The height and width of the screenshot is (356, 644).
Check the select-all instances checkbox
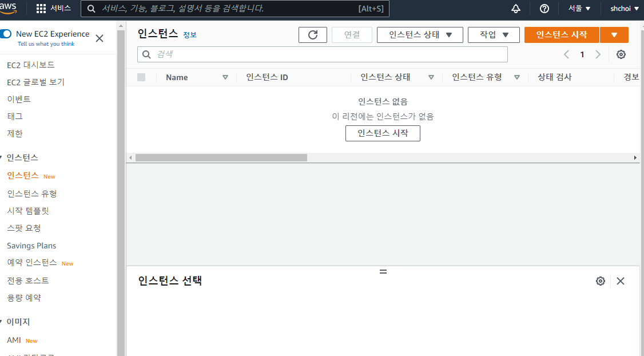point(141,77)
